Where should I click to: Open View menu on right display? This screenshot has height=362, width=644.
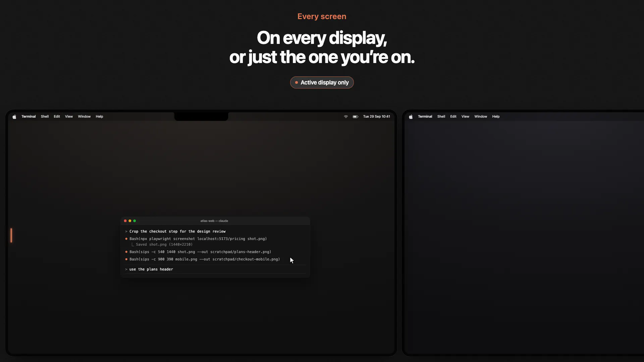465,117
